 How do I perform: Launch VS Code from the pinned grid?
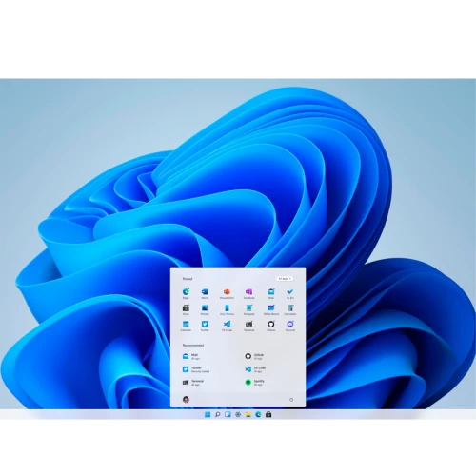click(x=227, y=326)
